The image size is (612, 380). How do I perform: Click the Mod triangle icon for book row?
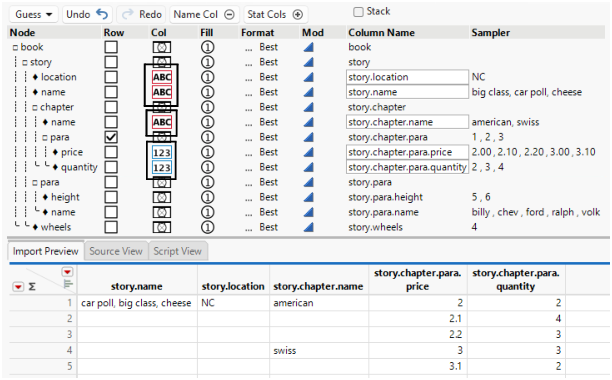point(308,47)
